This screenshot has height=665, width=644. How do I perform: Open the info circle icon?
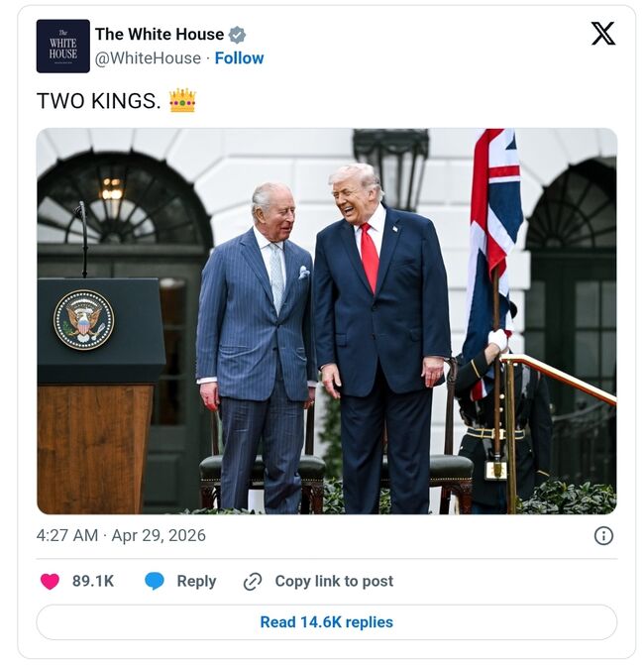[603, 535]
